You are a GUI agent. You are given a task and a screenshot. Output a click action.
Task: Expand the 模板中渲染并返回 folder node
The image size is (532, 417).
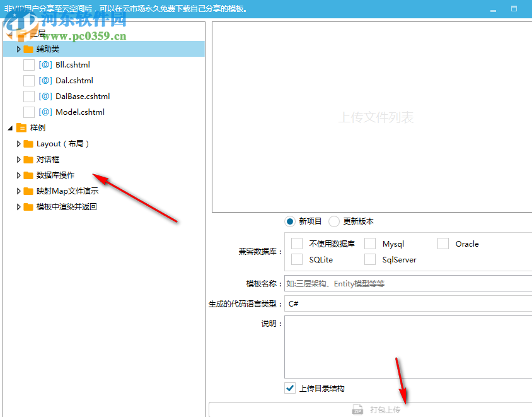(19, 207)
